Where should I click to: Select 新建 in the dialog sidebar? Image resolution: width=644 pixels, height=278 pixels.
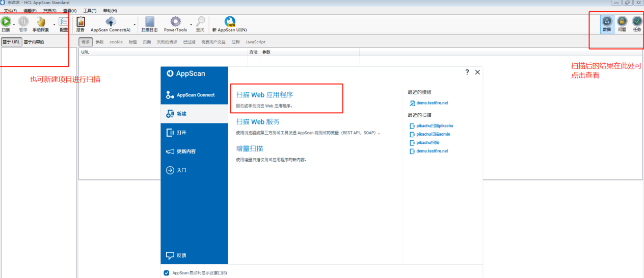(194, 114)
